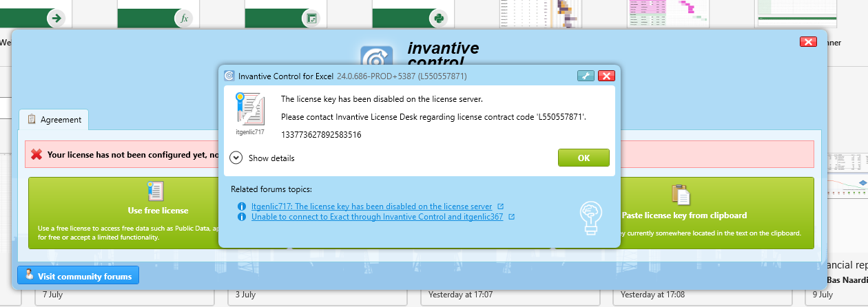This screenshot has height=307, width=868.
Task: Click 'Yesterday at 17:08' file entry
Action: point(653,295)
